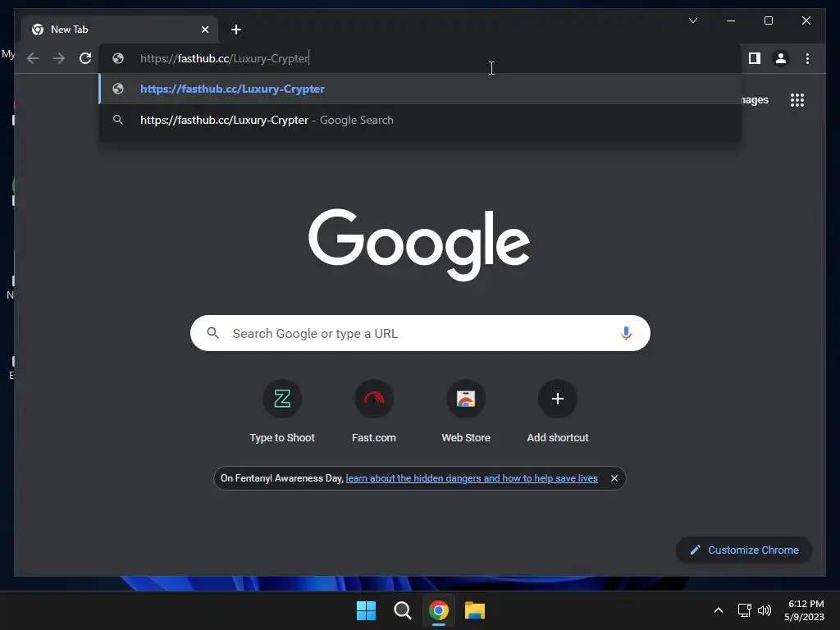Focus the Search Google or type a URL box
This screenshot has width=840, height=630.
click(x=420, y=333)
